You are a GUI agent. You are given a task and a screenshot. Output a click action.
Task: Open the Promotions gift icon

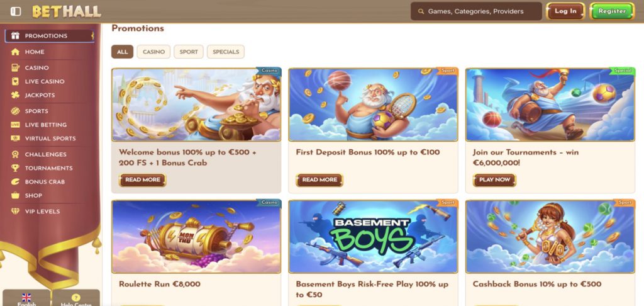15,36
